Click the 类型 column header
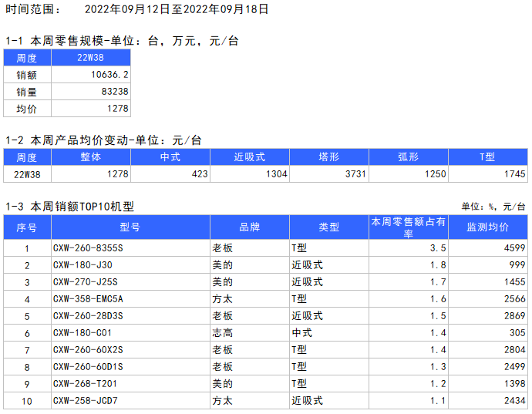 click(x=329, y=227)
